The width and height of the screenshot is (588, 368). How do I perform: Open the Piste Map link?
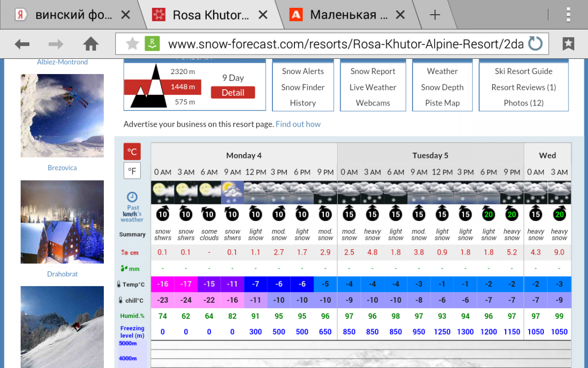442,103
